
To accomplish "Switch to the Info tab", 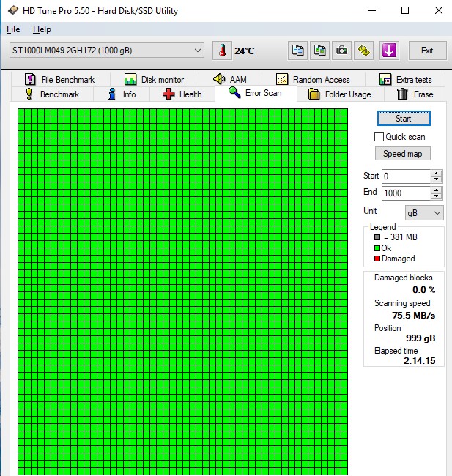I will [122, 94].
